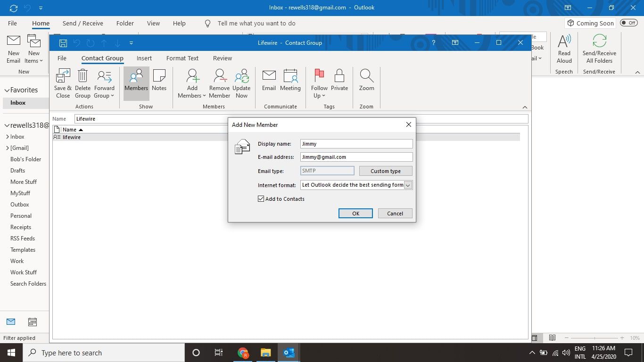The width and height of the screenshot is (644, 362).
Task: Toggle the Coming Soon switch
Action: (x=629, y=23)
